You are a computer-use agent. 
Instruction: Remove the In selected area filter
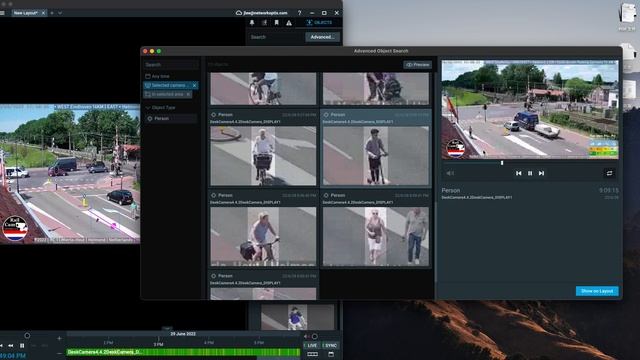pyautogui.click(x=188, y=94)
